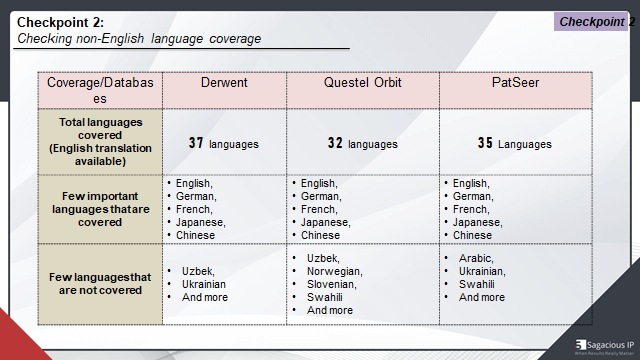Select the Checkpoint 2 slide title
Screen dimensions: 640x360
pyautogui.click(x=60, y=22)
